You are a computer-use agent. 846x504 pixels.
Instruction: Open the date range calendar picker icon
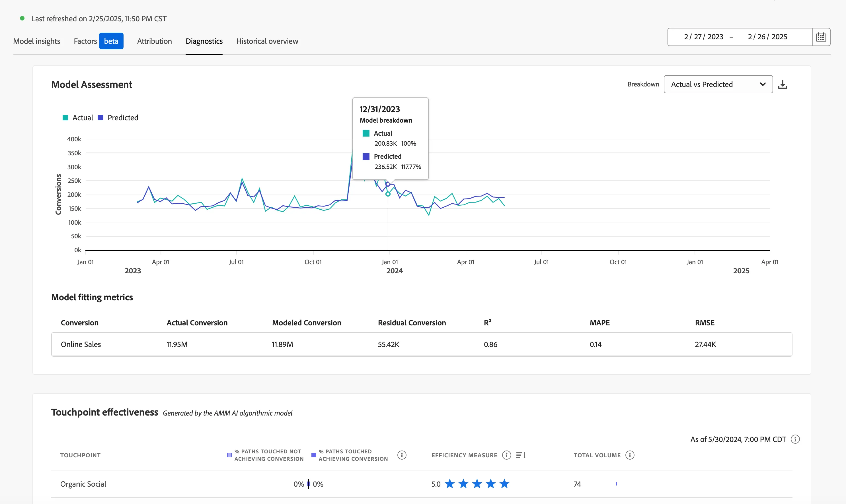[x=821, y=37]
